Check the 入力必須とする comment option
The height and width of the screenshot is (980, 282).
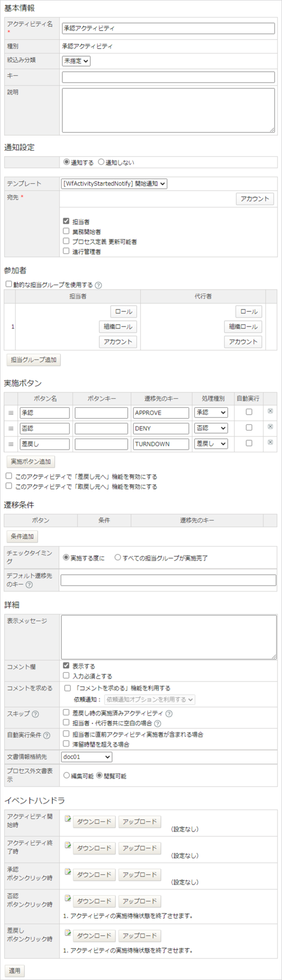(66, 676)
